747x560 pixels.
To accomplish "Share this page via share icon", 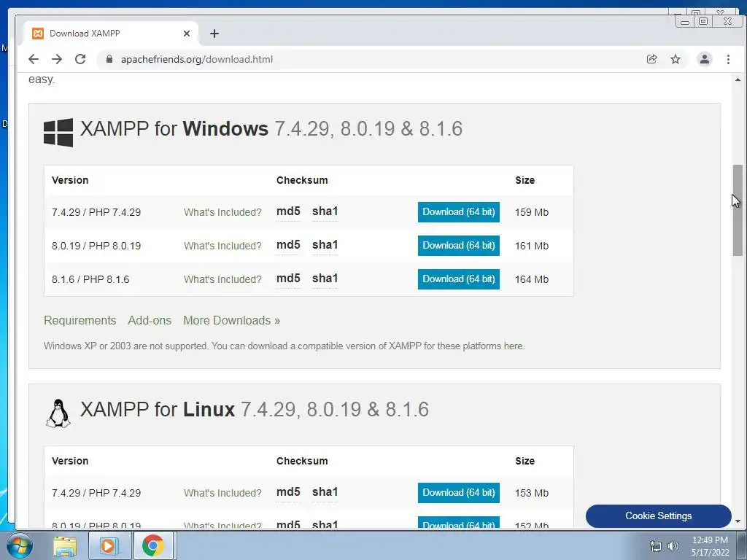I will tap(651, 59).
